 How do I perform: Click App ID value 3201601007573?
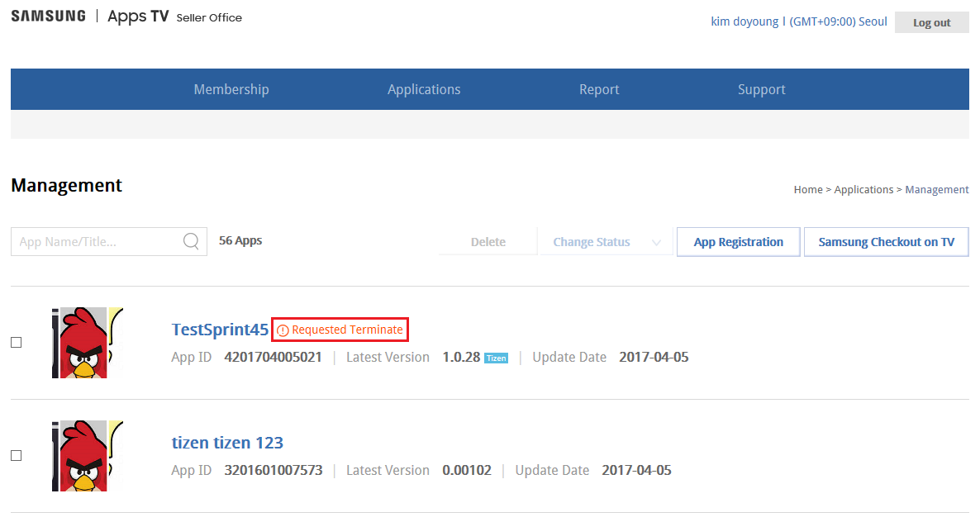point(274,470)
